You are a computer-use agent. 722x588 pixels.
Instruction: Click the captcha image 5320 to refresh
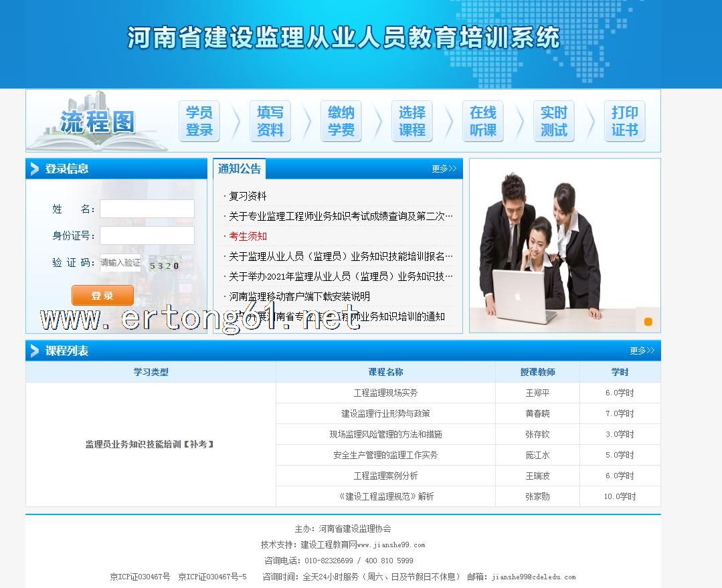165,265
